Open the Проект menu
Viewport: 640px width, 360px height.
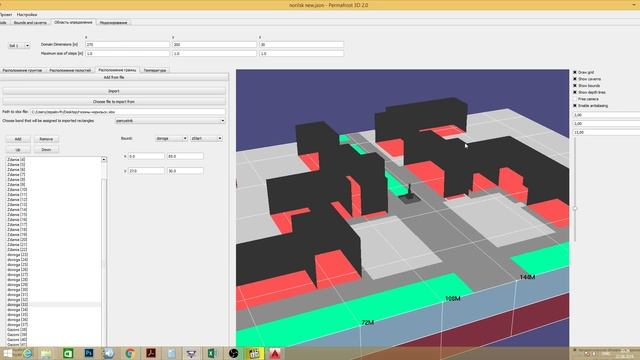(x=6, y=14)
